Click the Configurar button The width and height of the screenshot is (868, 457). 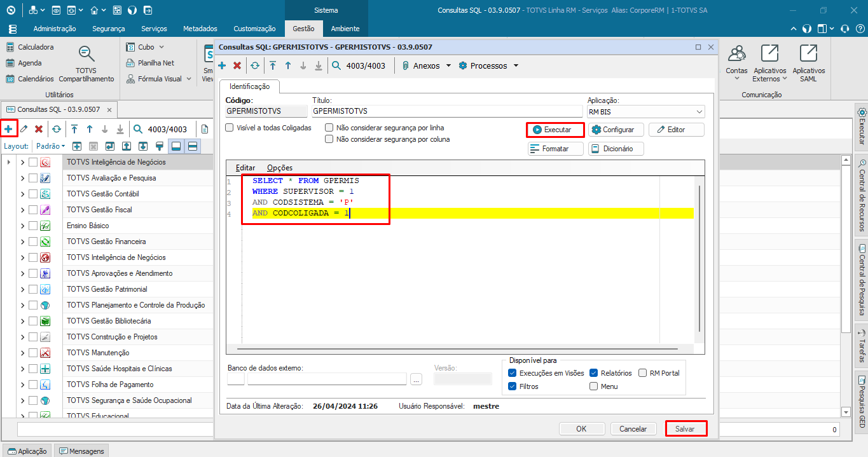(616, 130)
